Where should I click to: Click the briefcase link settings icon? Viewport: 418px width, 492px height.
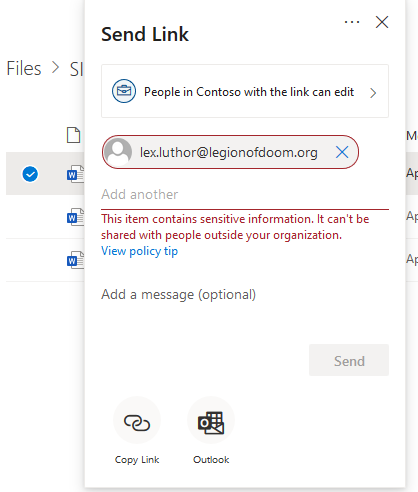124,91
